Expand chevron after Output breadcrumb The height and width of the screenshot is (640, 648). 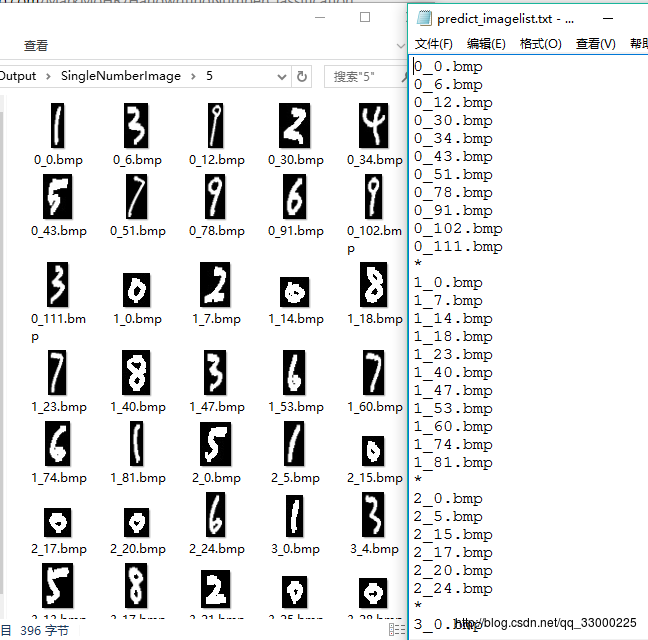[48, 76]
